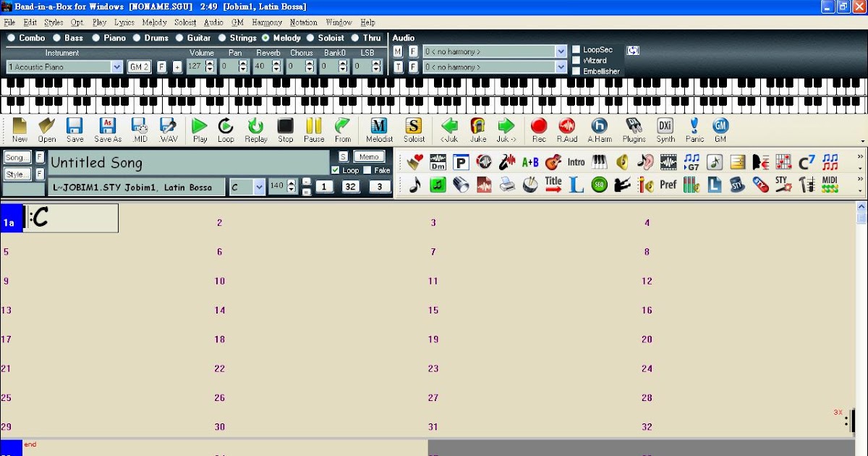Click the From bar icon
The image size is (868, 456).
343,130
